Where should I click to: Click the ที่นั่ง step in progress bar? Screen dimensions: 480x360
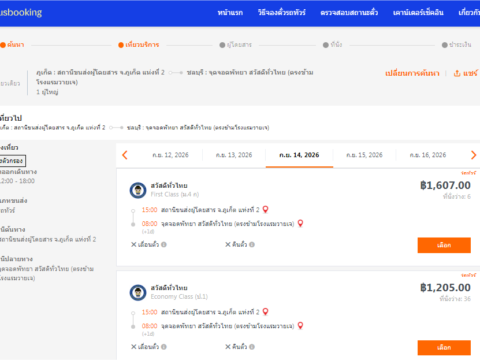332,45
